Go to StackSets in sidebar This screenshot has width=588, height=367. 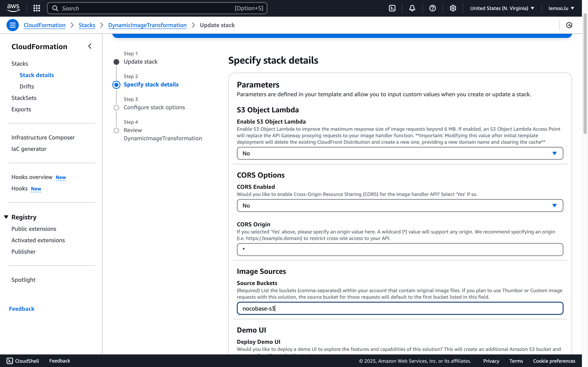[24, 98]
